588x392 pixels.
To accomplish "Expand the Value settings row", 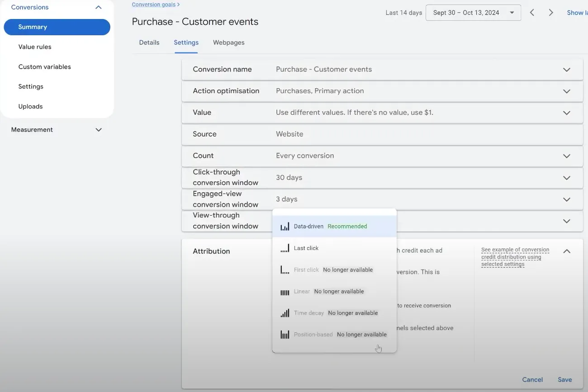I will [x=567, y=113].
